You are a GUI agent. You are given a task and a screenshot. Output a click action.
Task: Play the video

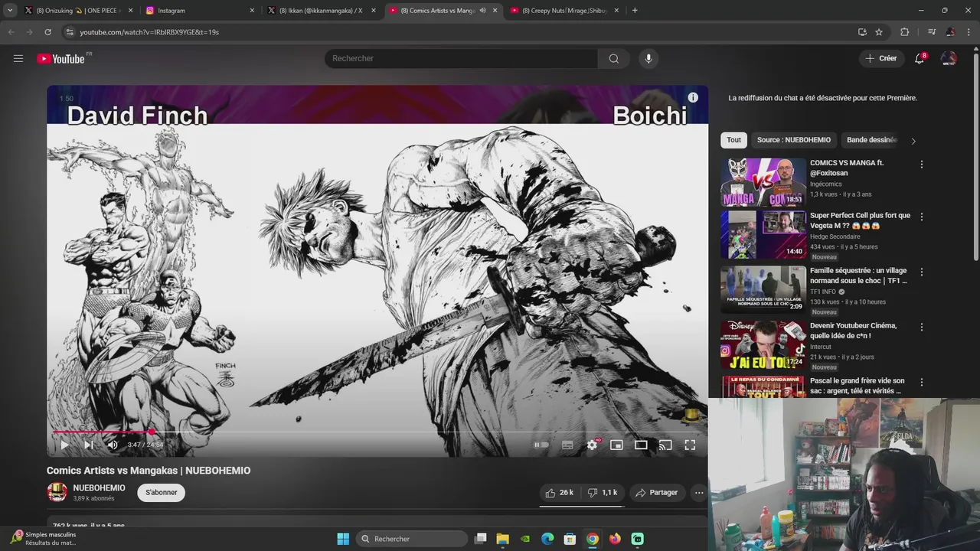(x=64, y=445)
